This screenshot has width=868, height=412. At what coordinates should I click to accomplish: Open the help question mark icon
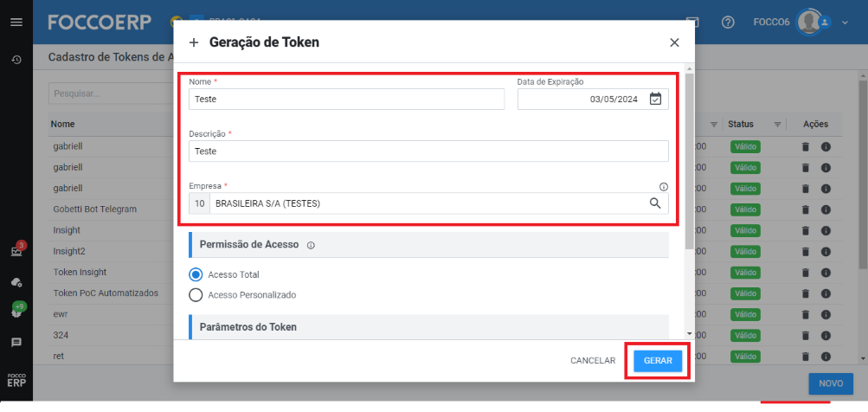pos(728,23)
